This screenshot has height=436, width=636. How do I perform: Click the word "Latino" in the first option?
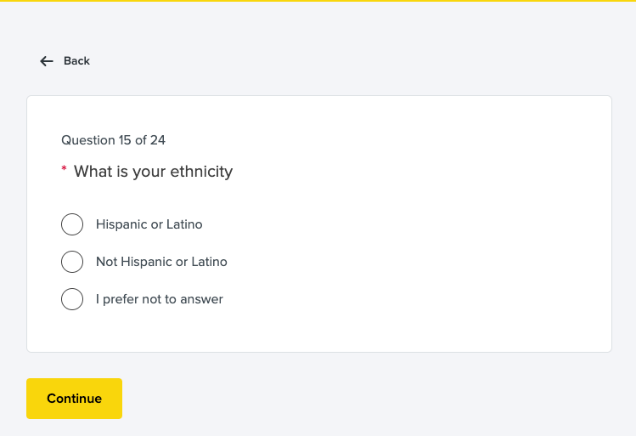184,224
